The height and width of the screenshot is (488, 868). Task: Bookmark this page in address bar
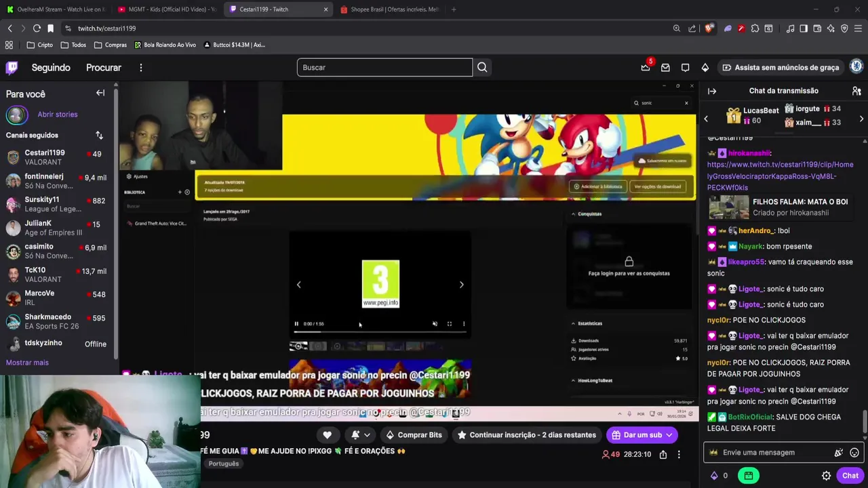click(x=50, y=28)
